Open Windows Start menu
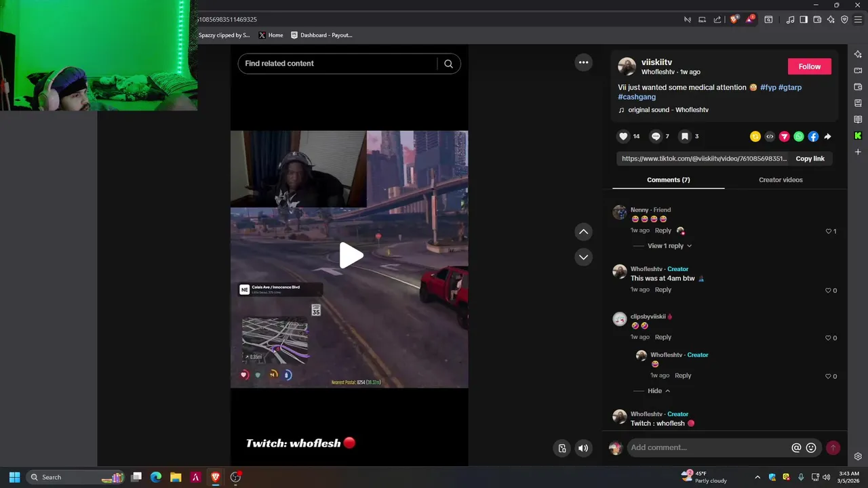Image resolution: width=868 pixels, height=488 pixels. tap(14, 477)
